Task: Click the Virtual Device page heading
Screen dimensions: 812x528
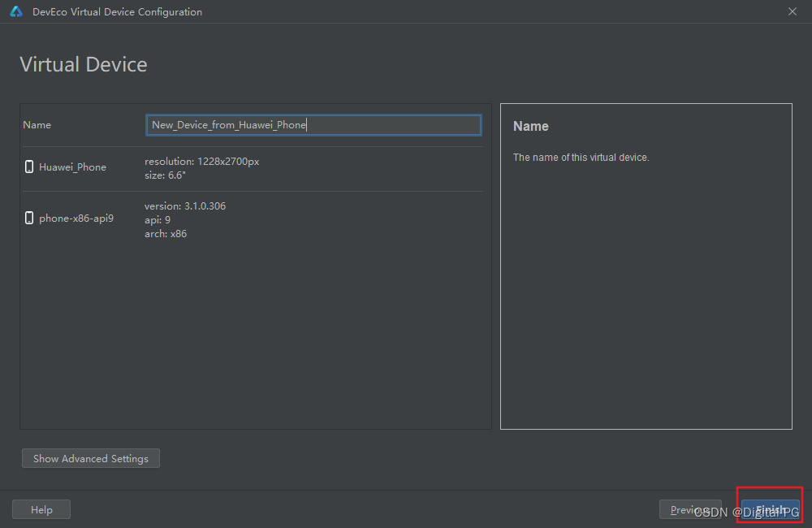Action: click(x=84, y=65)
